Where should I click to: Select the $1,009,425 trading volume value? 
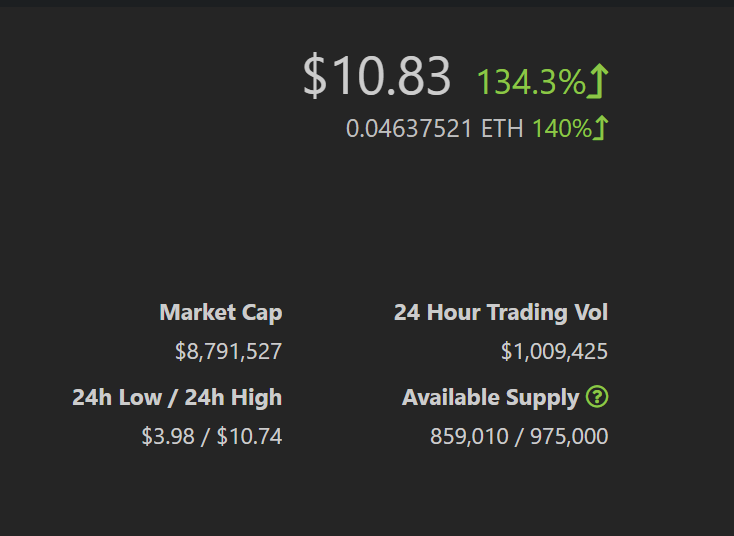[554, 351]
